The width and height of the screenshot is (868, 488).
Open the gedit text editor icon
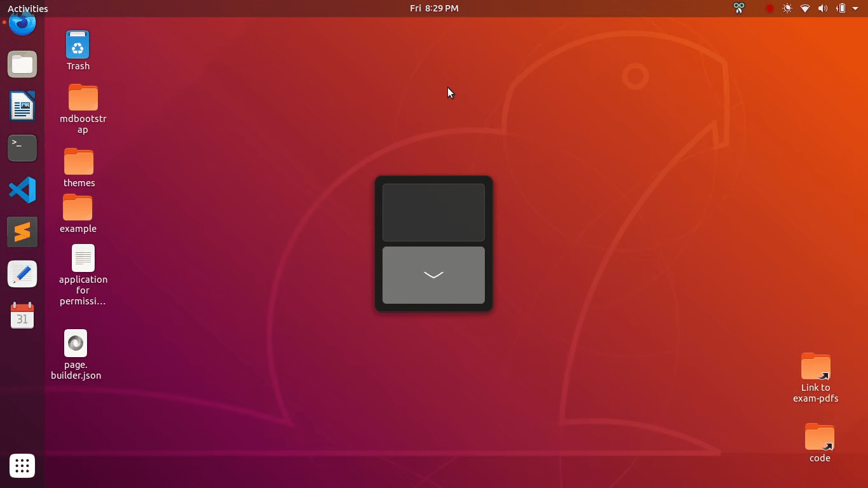(22, 274)
